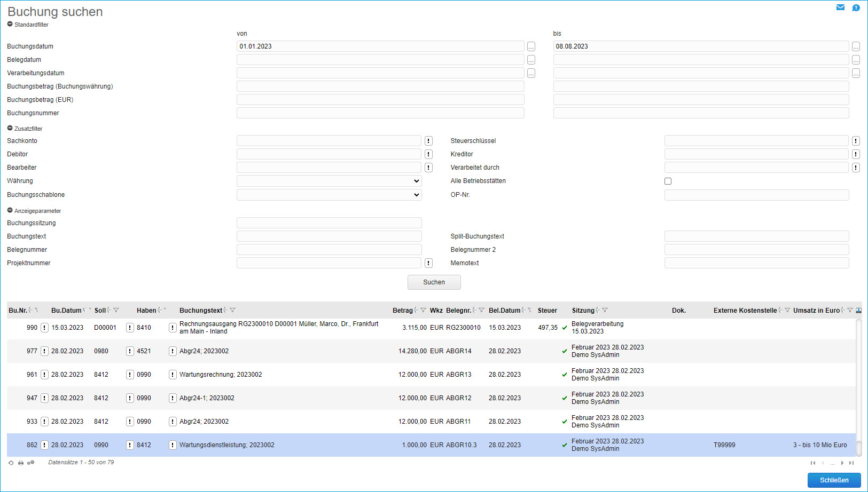
Task: Sort table by Bel.Datum column header
Action: coord(504,311)
